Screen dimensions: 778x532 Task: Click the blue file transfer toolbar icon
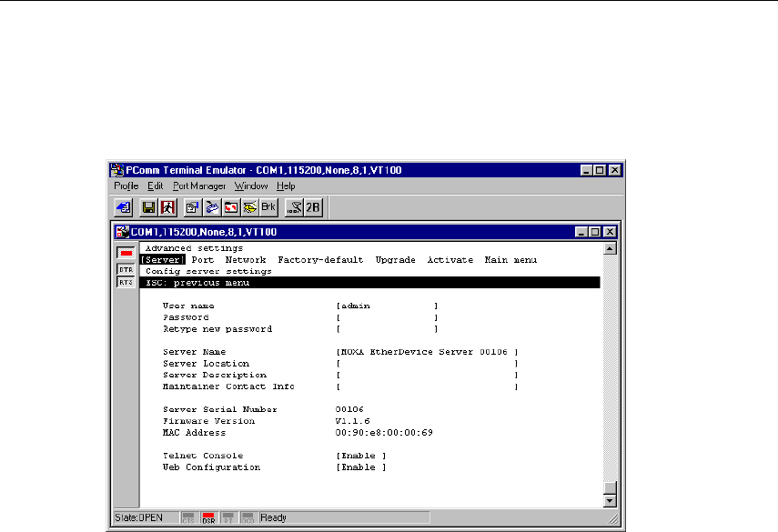coord(212,207)
